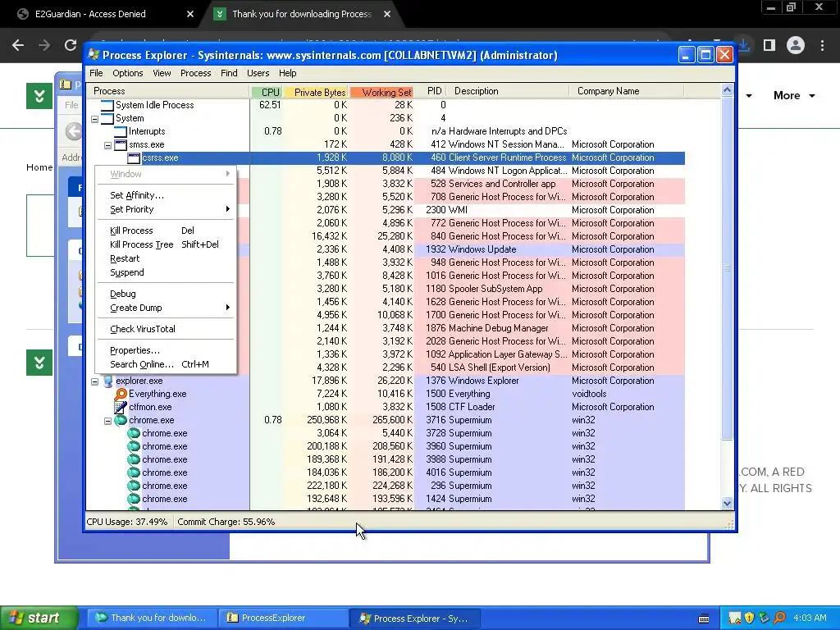The width and height of the screenshot is (840, 630).
Task: Choose Search Online…
Action: coord(166,364)
